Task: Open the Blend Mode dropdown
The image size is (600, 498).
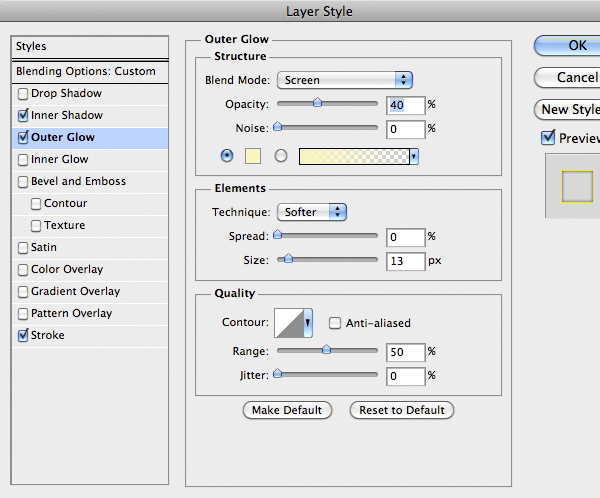Action: tap(346, 80)
